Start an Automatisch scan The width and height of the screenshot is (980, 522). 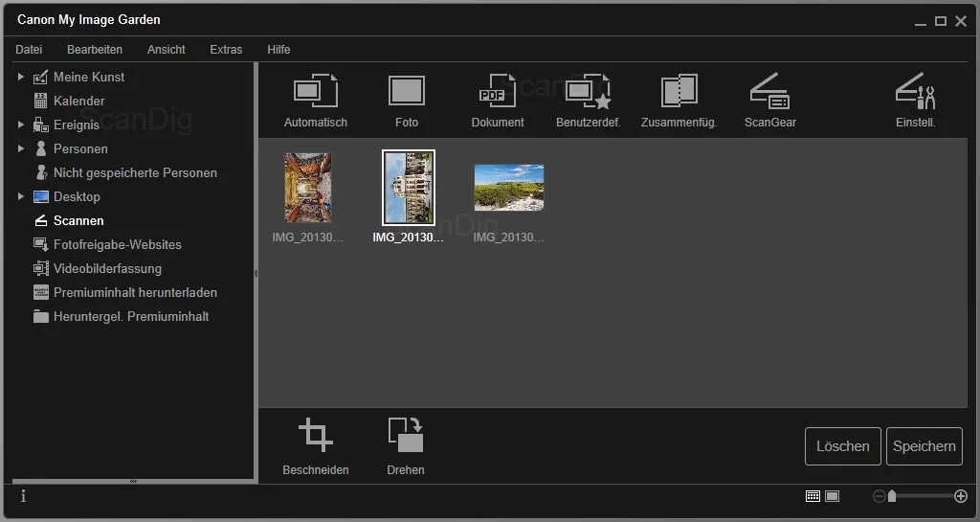[x=316, y=100]
